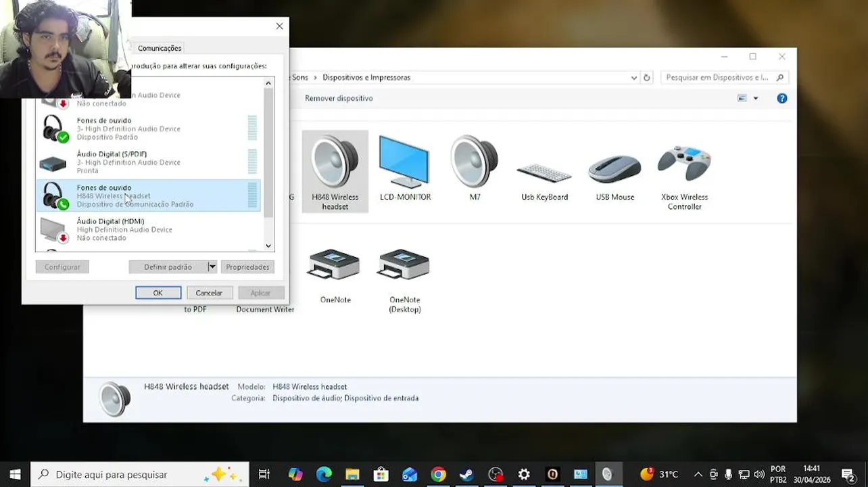The width and height of the screenshot is (868, 487).
Task: Open the help icon in Devices window
Action: 782,98
